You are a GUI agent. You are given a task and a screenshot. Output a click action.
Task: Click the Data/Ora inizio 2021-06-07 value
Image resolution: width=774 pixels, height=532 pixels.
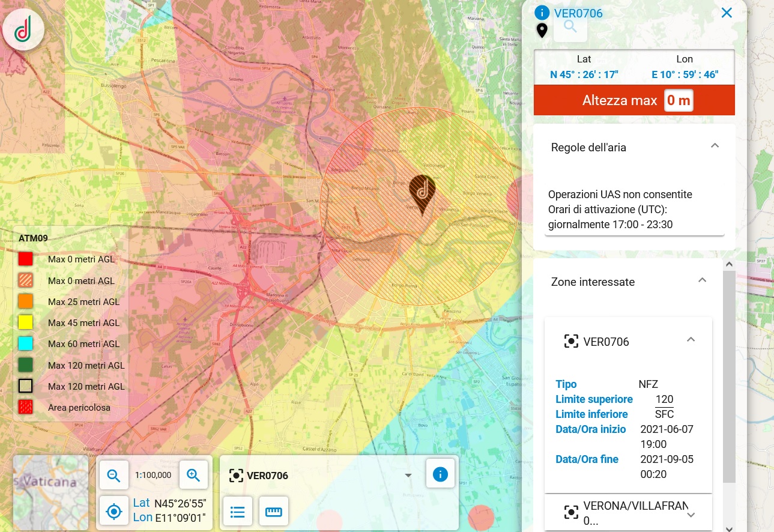coord(667,437)
